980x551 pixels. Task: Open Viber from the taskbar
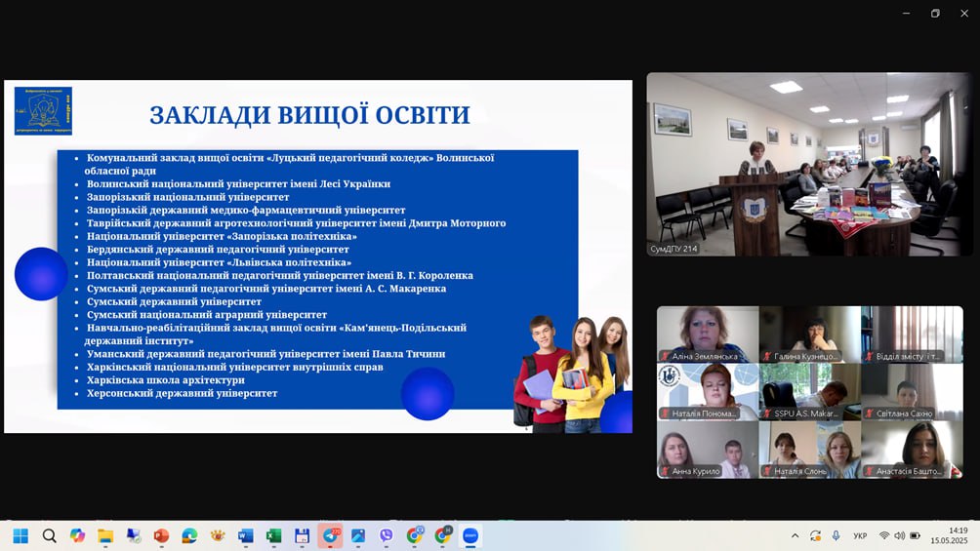coord(387,536)
